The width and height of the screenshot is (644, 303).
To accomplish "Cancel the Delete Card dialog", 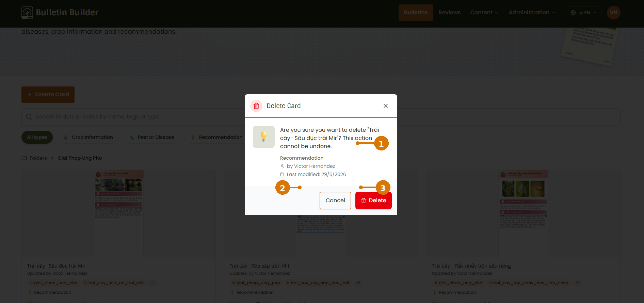I will tap(335, 201).
